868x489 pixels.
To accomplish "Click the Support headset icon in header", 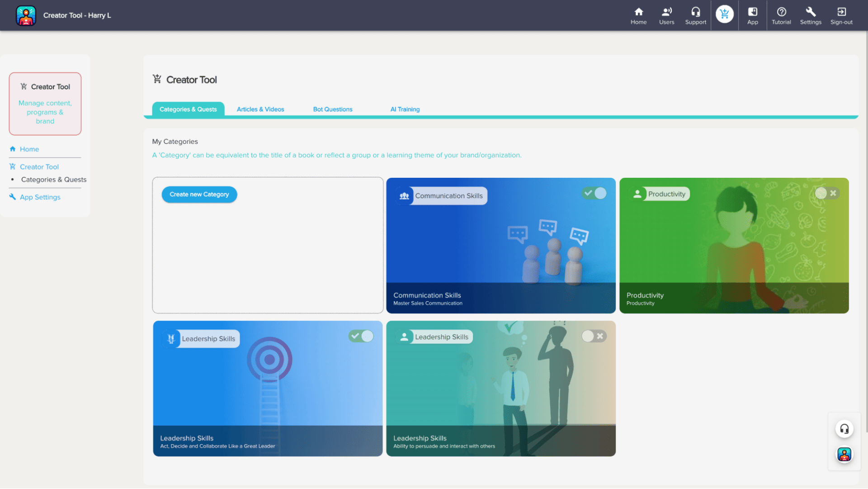I will tap(695, 15).
